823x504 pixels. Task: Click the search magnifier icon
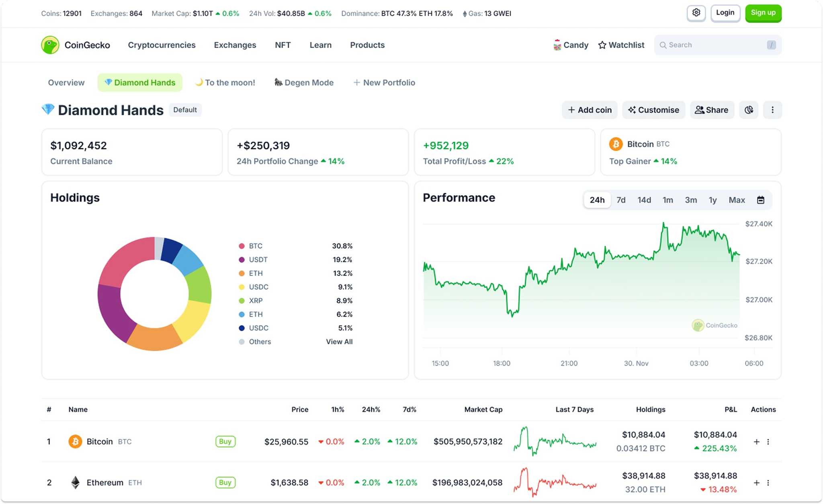coord(663,45)
